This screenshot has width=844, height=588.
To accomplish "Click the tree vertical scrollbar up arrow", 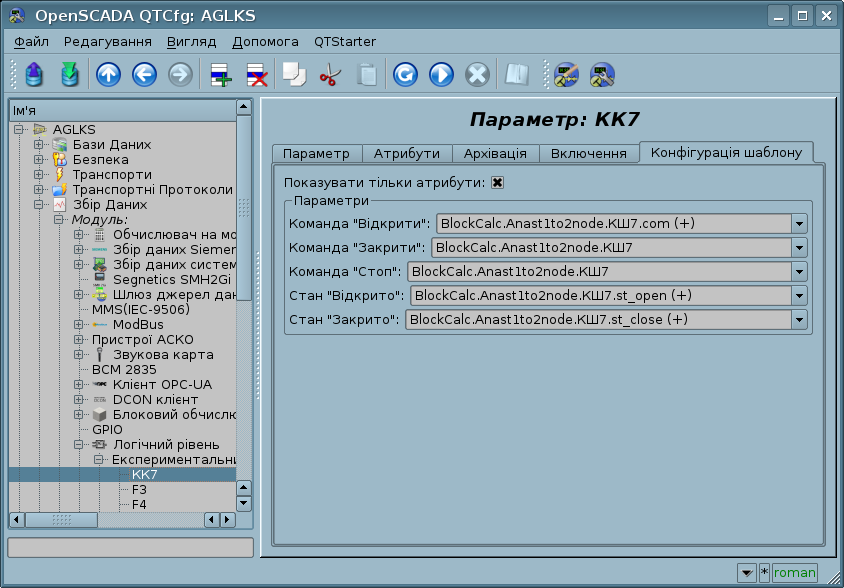I will (x=244, y=107).
